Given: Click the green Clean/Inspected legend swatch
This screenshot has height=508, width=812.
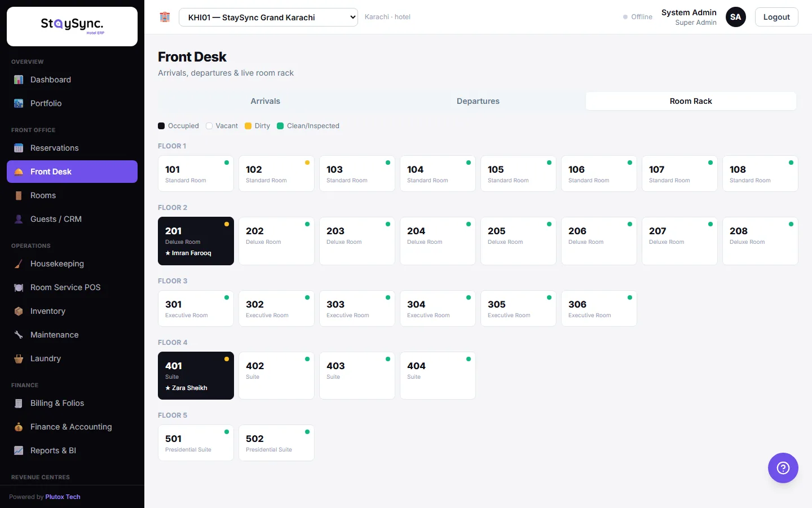Looking at the screenshot, I should 280,126.
